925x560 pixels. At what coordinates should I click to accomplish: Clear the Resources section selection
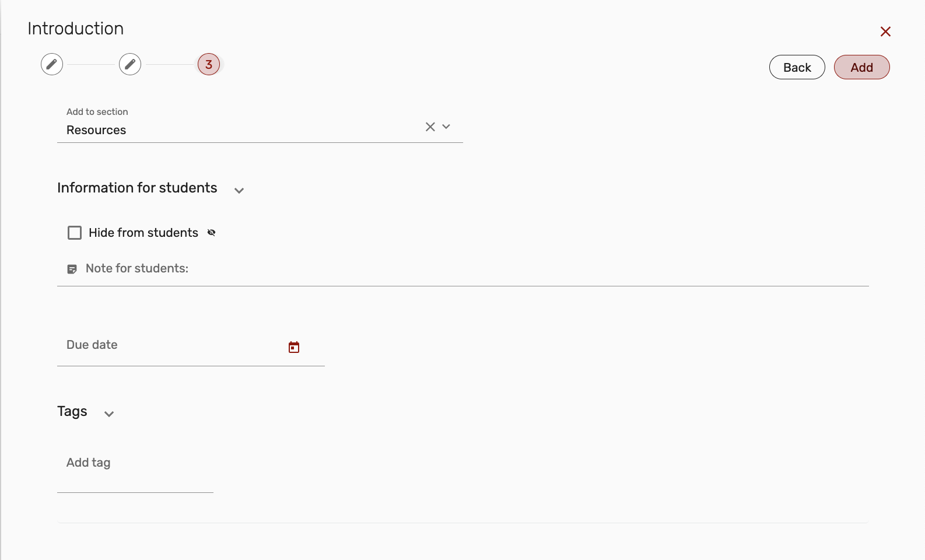tap(430, 127)
